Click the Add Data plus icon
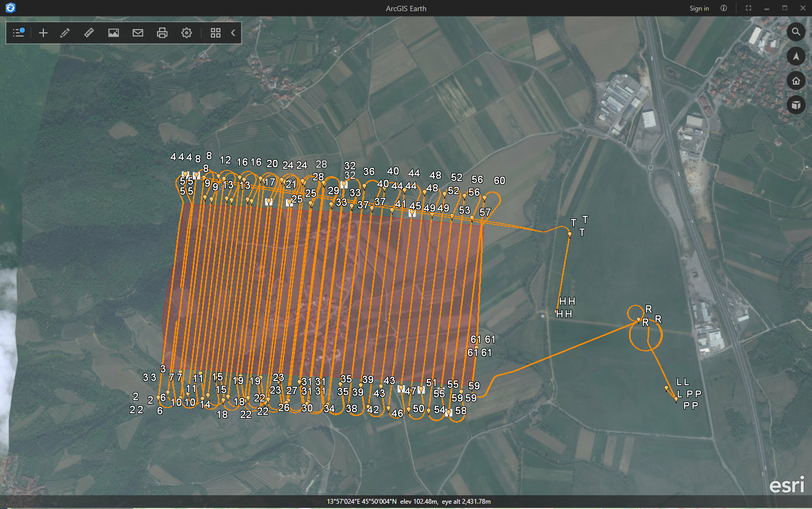Image resolution: width=812 pixels, height=509 pixels. [x=43, y=32]
